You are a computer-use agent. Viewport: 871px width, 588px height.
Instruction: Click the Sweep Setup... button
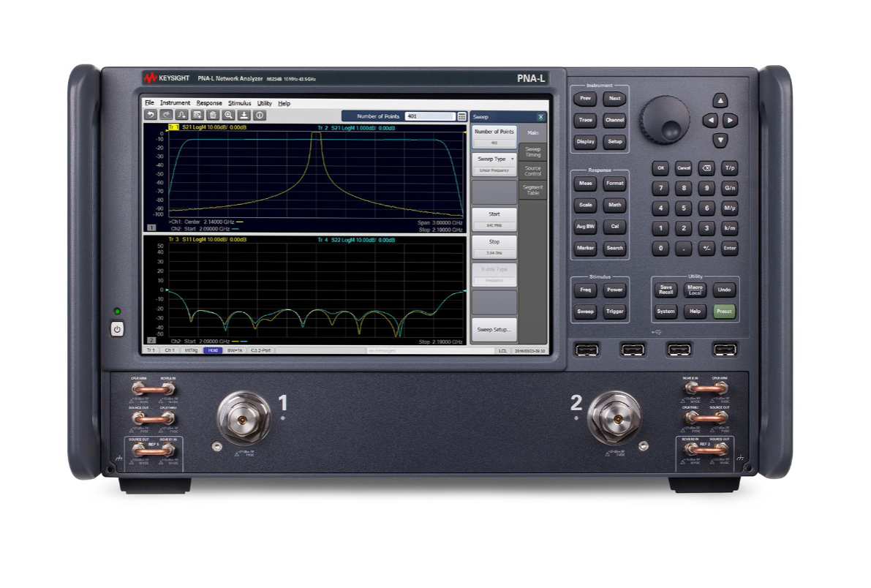click(x=494, y=329)
